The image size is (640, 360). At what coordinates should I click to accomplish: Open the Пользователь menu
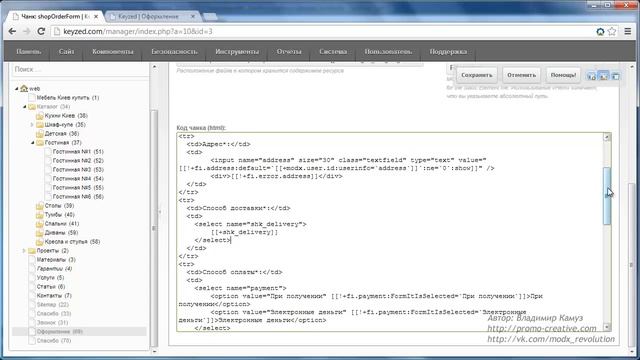(x=388, y=52)
